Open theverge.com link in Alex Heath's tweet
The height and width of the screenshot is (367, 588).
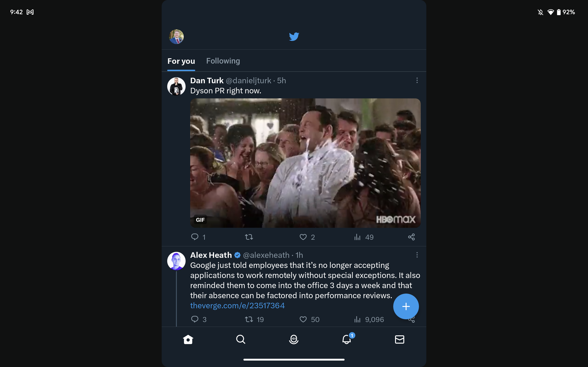point(237,306)
